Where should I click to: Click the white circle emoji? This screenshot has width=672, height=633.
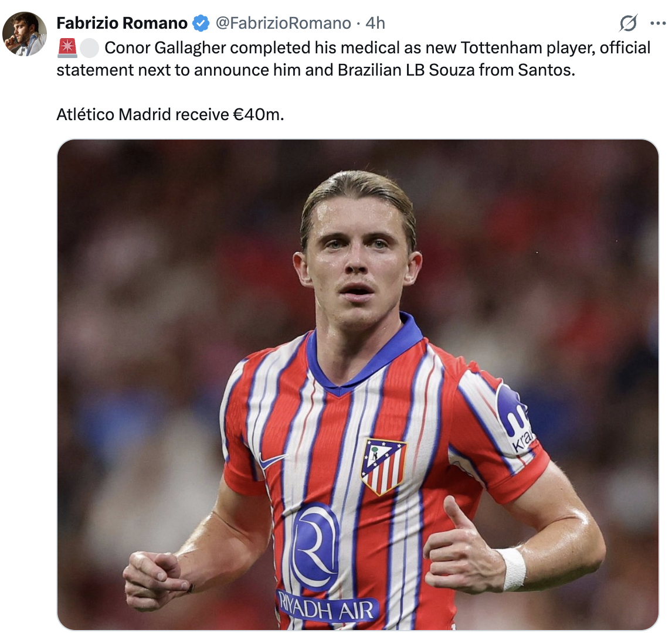coord(90,48)
